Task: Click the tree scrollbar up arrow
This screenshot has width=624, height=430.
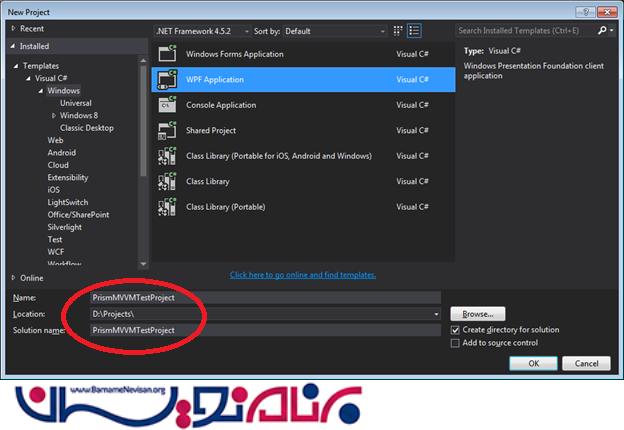Action: click(x=143, y=61)
